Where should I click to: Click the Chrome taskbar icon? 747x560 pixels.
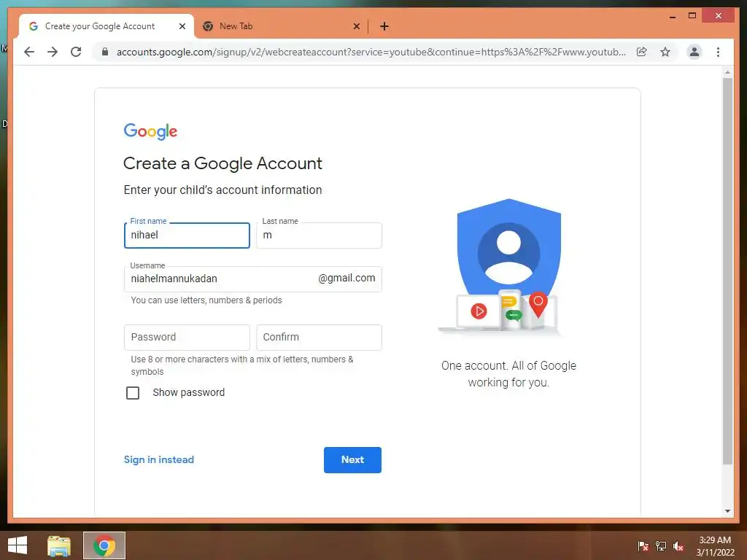click(104, 545)
